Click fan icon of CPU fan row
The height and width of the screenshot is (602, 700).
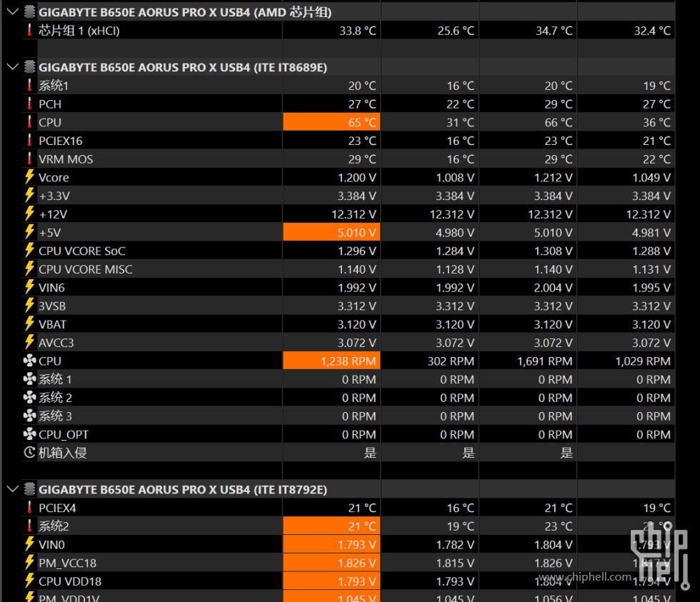(29, 361)
